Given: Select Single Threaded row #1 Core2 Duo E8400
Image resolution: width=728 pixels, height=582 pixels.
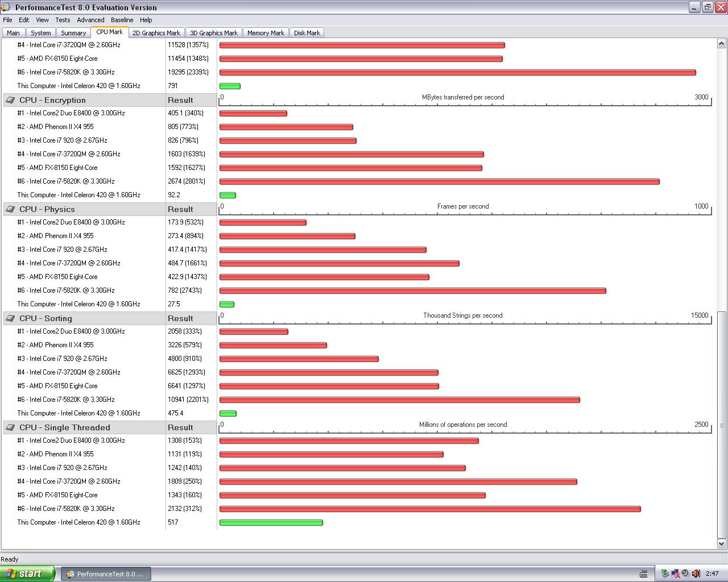Looking at the screenshot, I should coord(71,440).
